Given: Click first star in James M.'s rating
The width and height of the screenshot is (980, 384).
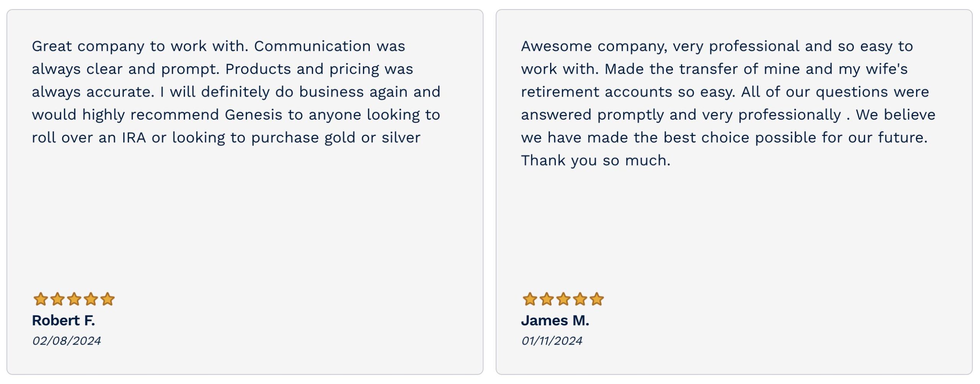Looking at the screenshot, I should 530,299.
